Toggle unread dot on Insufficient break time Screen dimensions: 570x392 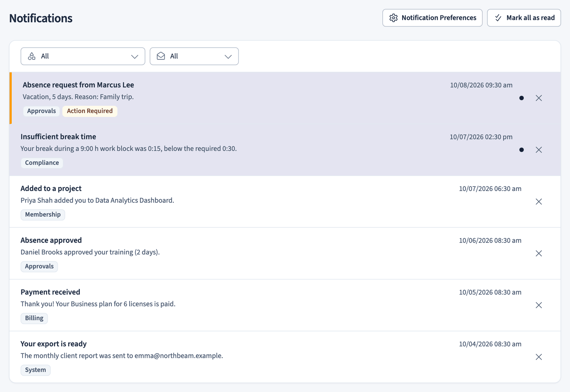pyautogui.click(x=522, y=150)
